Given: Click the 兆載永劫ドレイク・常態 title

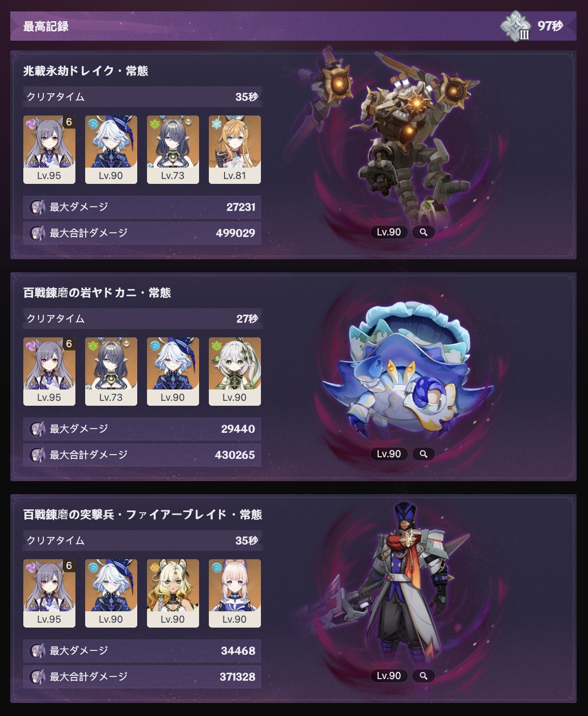Looking at the screenshot, I should (86, 71).
